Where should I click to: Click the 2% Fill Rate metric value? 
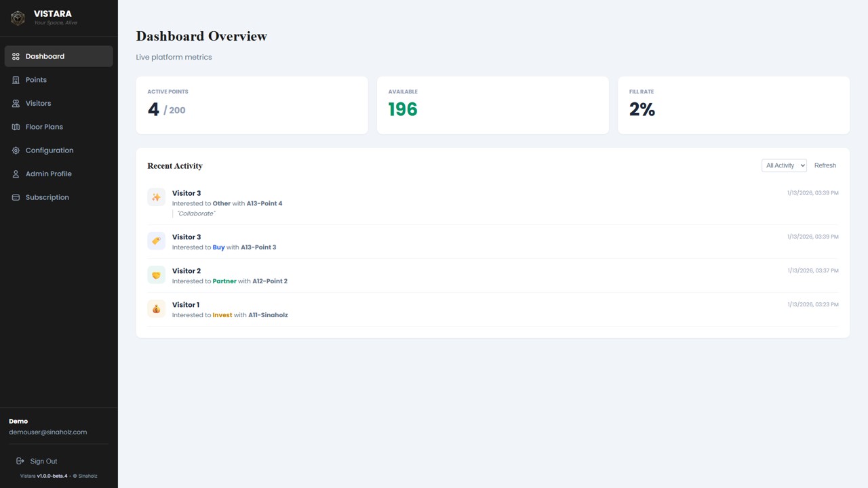(642, 109)
